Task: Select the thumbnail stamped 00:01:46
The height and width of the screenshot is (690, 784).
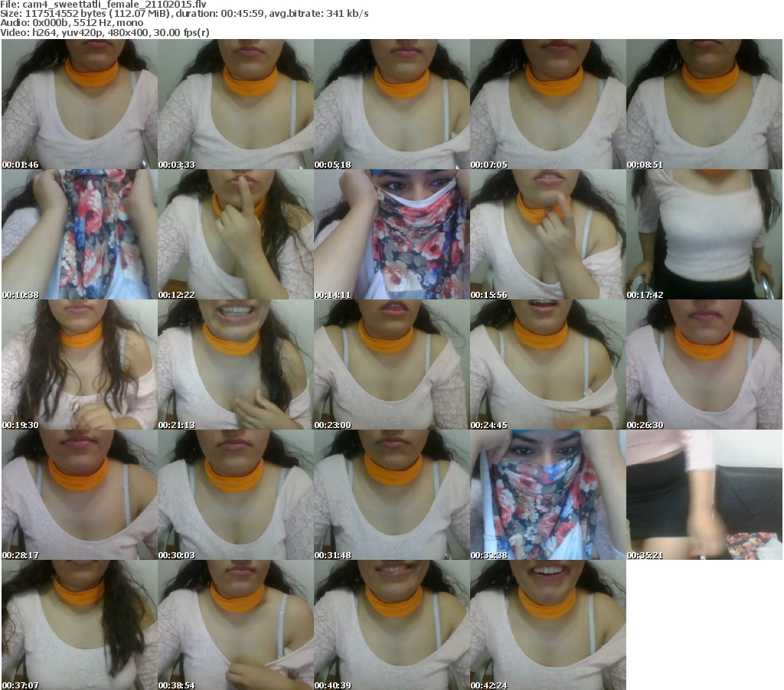Action: [80, 104]
